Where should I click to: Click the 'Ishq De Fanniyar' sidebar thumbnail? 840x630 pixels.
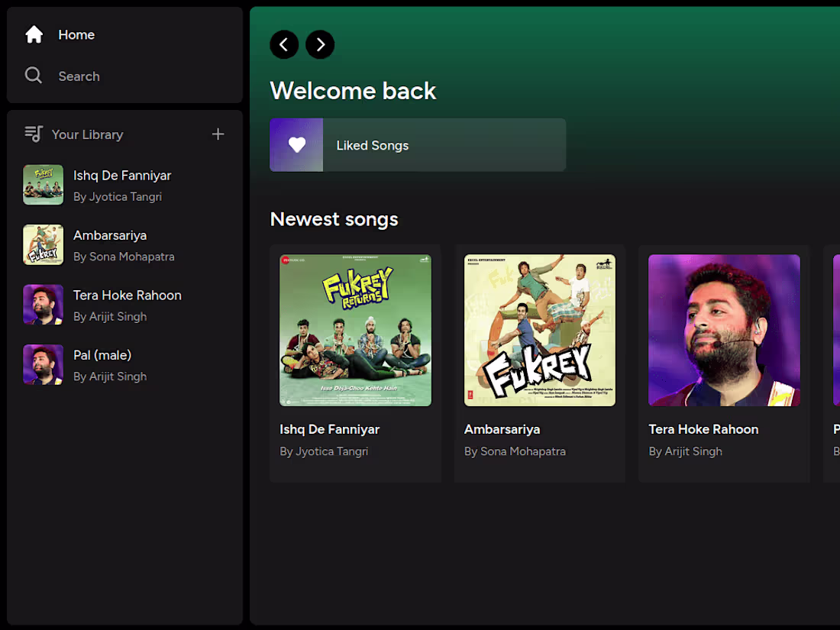[43, 184]
